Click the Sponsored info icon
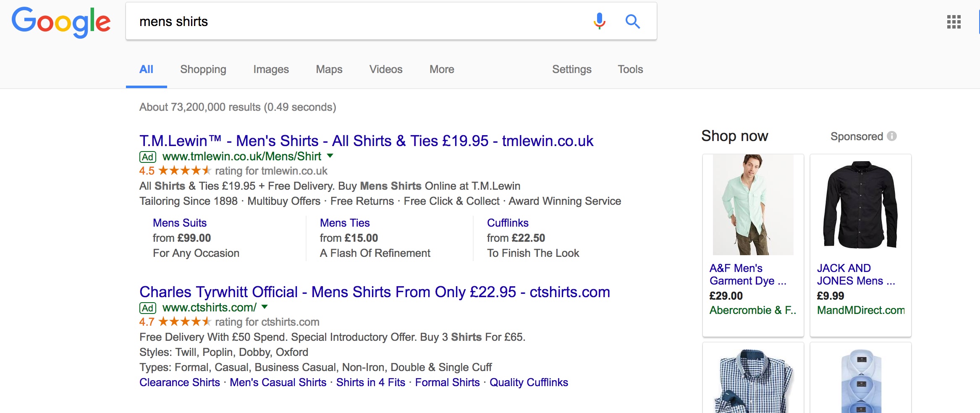Viewport: 980px width, 413px height. coord(892,136)
